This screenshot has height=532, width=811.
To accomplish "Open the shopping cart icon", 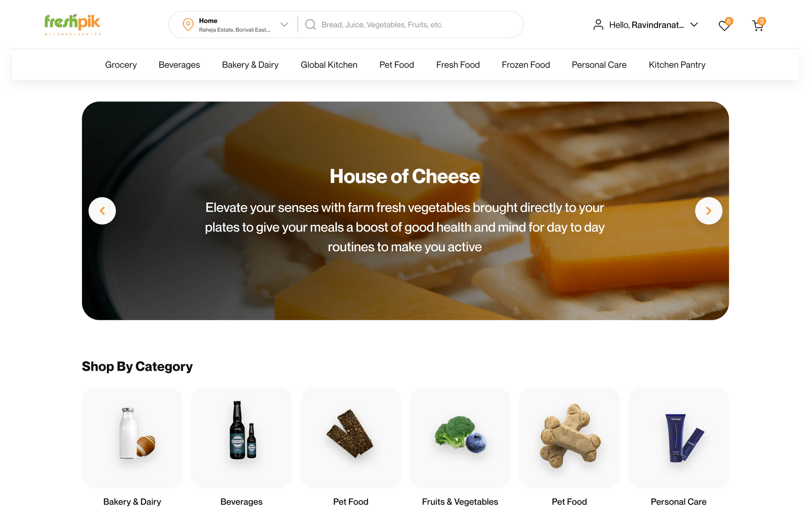I will point(758,26).
